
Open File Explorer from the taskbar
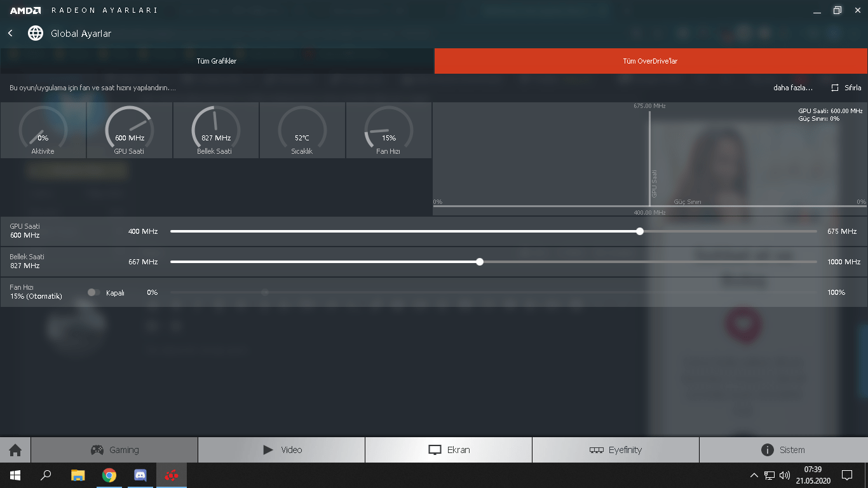coord(78,475)
